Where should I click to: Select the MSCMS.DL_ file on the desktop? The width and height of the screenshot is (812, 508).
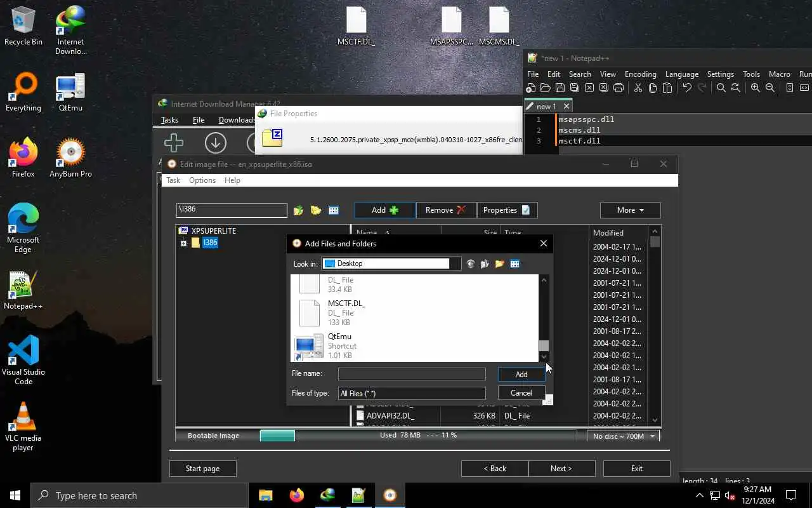[x=499, y=27]
